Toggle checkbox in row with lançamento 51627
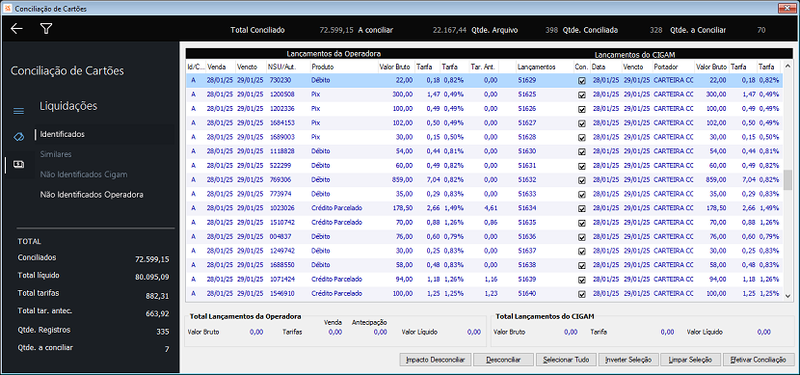Viewport: 800px width, 375px height. (x=582, y=123)
